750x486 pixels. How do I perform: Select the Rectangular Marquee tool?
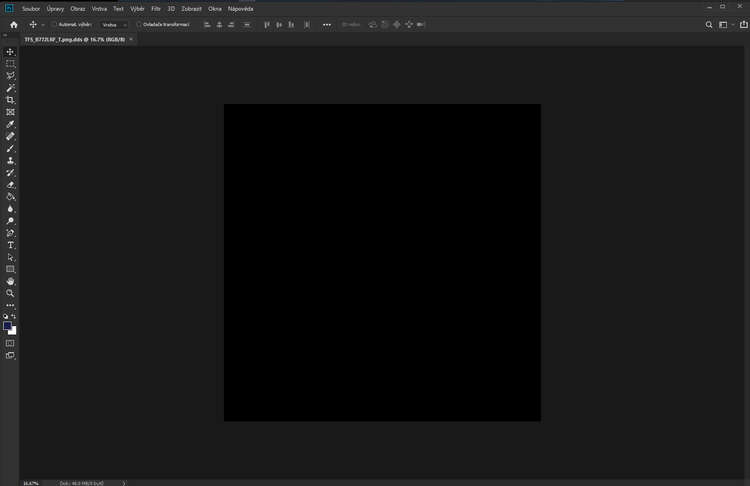click(x=10, y=63)
